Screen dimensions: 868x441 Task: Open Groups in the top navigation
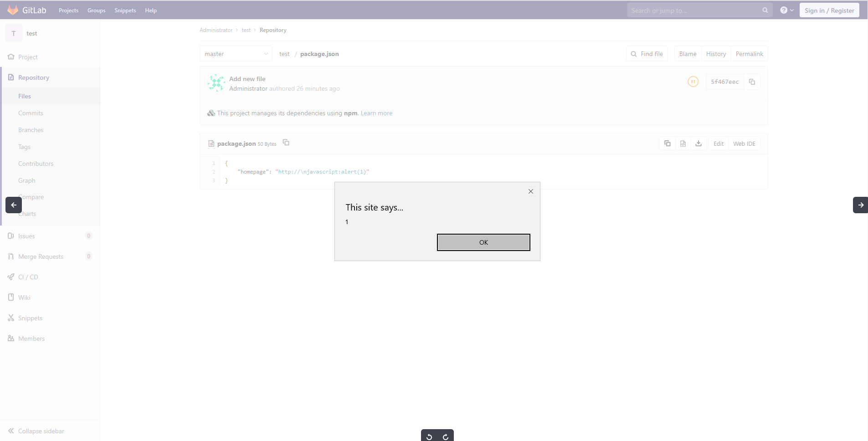pyautogui.click(x=96, y=10)
